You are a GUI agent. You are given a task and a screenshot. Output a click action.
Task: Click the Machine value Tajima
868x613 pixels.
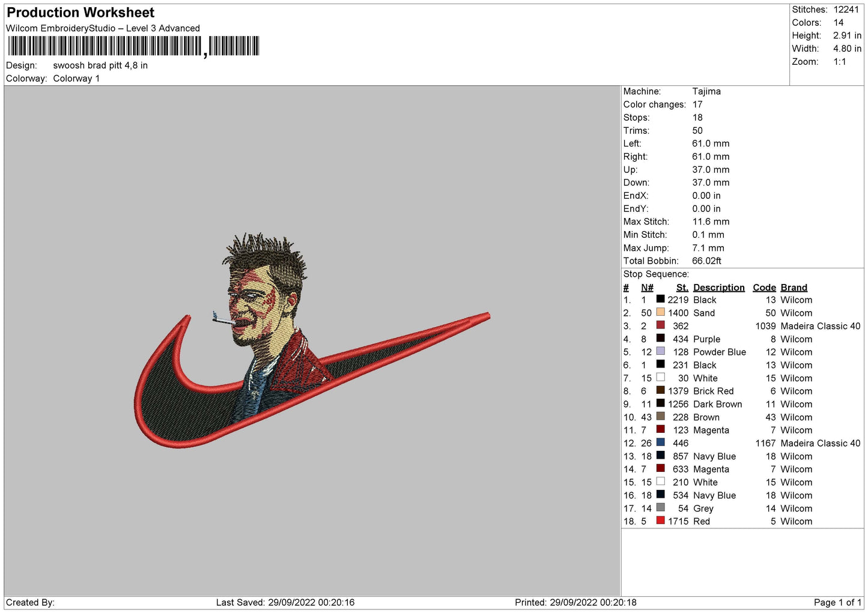coord(706,91)
